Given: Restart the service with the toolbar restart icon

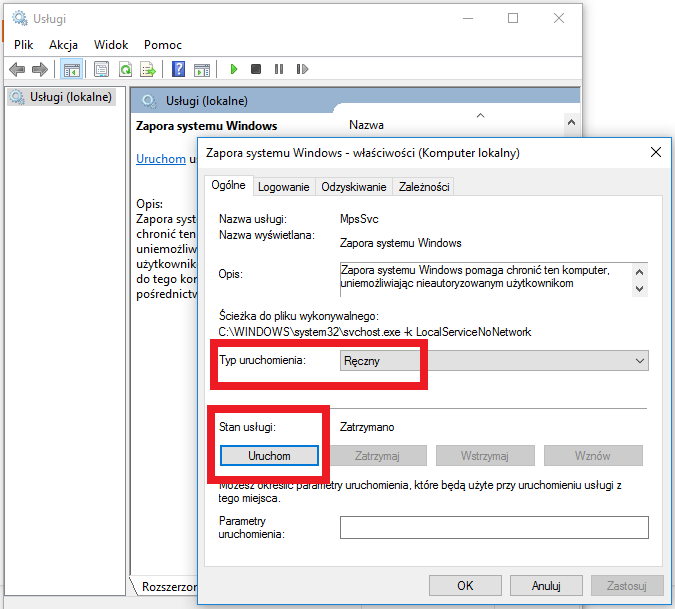Looking at the screenshot, I should click(x=302, y=69).
